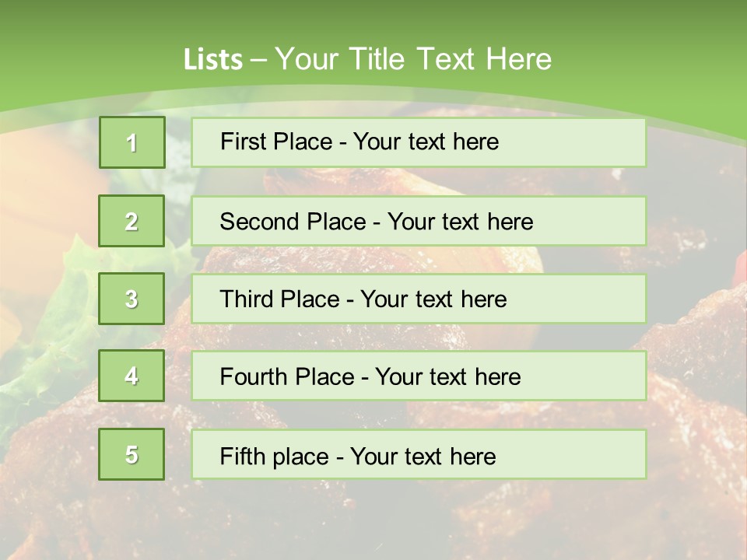This screenshot has height=560, width=747.
Task: Click 'Your text here' in the third bar
Action: pyautogui.click(x=433, y=299)
